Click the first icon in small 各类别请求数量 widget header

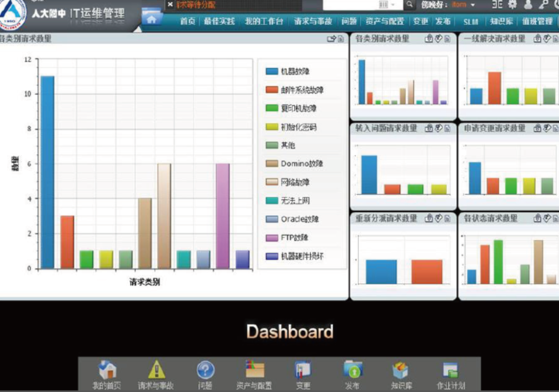coord(429,38)
